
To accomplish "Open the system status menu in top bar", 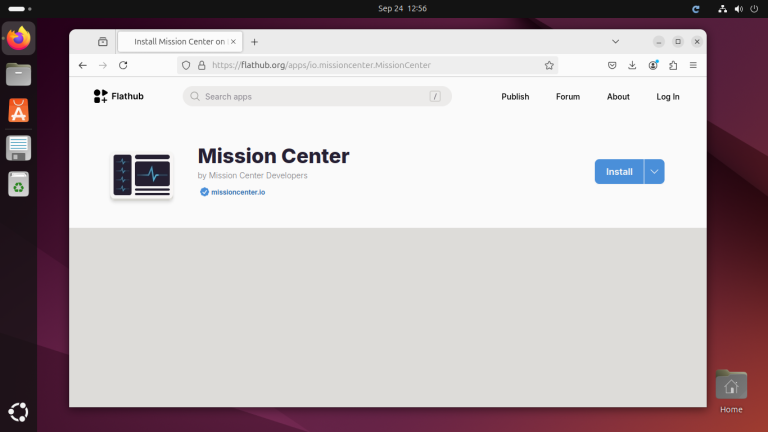I will point(738,8).
